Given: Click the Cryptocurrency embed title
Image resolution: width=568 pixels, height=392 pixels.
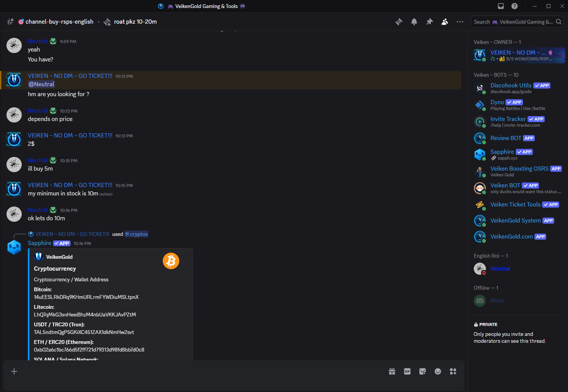Looking at the screenshot, I should click(55, 269).
